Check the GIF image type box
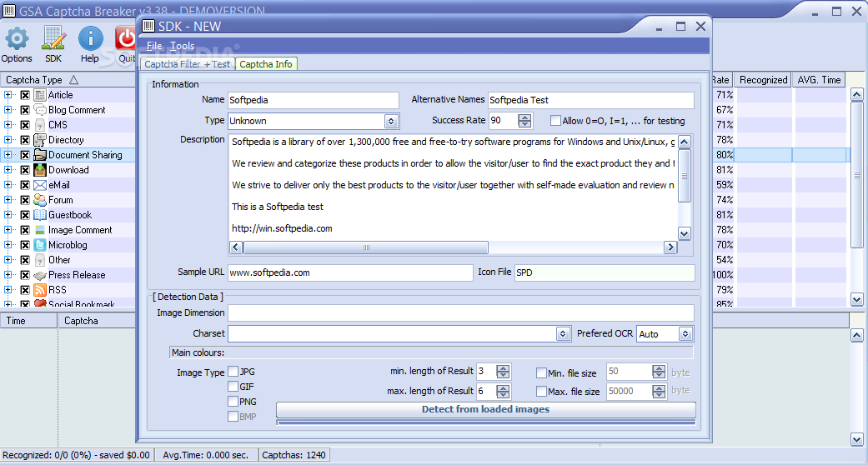This screenshot has width=868, height=465. point(233,387)
